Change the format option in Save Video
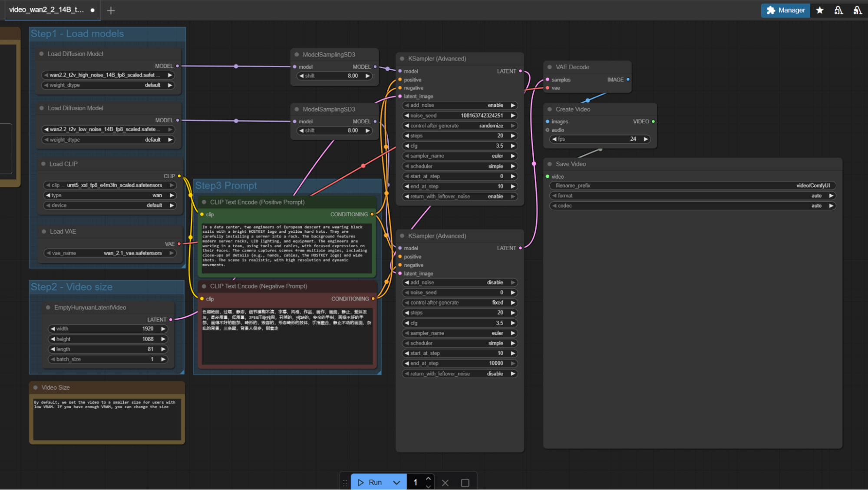Viewport: 868px width, 490px height. [692, 195]
